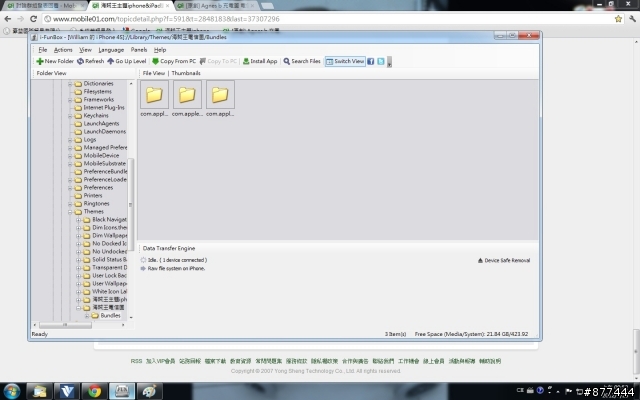Open Windows Start menu

(x=11, y=391)
